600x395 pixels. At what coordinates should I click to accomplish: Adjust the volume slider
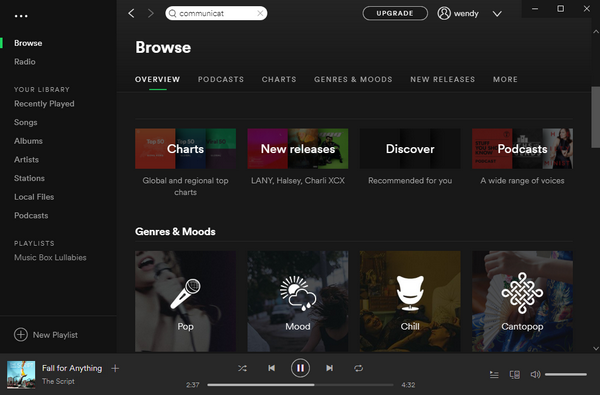point(566,374)
